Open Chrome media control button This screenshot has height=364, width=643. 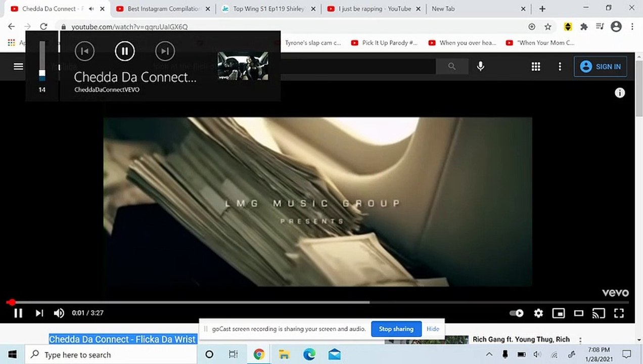(600, 27)
